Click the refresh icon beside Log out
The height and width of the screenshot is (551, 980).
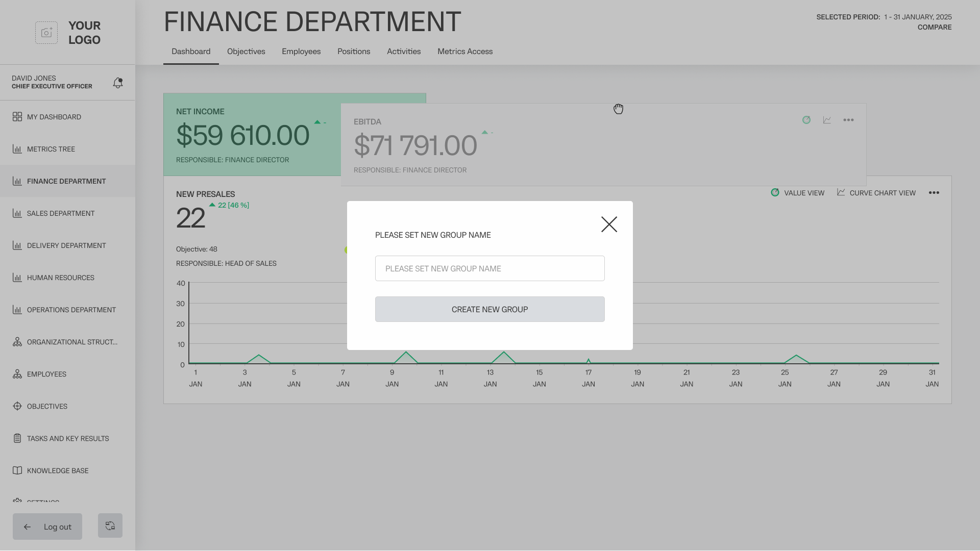click(x=110, y=526)
